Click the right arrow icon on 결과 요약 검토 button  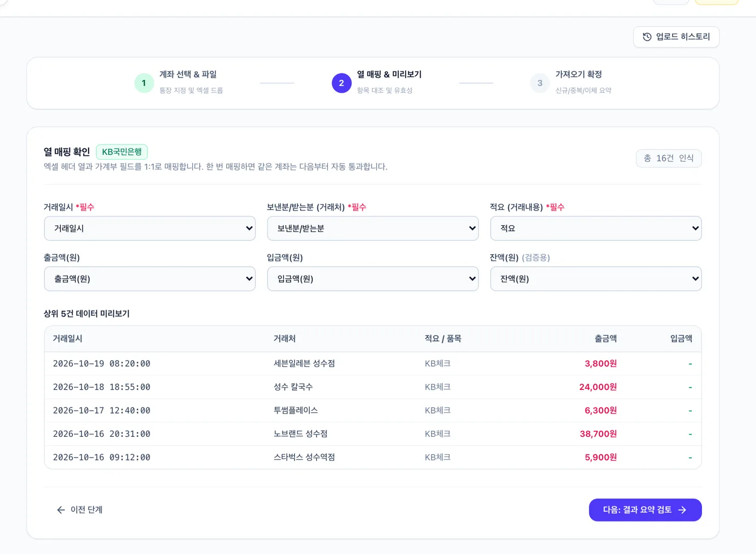[683, 510]
